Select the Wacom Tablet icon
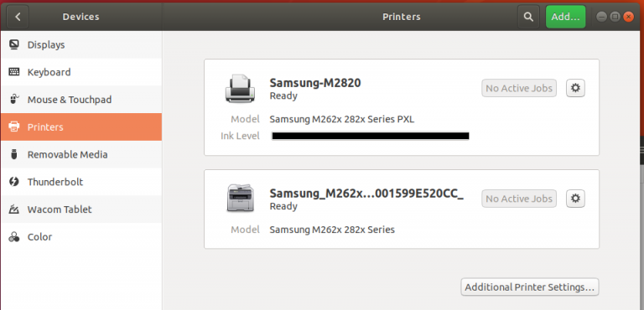644x310 pixels. coord(14,209)
